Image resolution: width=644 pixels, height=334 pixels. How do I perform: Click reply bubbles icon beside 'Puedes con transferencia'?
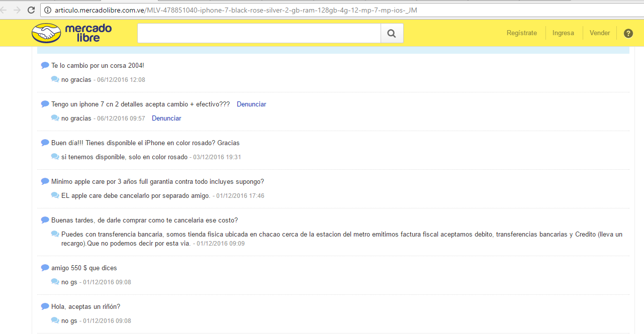pyautogui.click(x=55, y=234)
